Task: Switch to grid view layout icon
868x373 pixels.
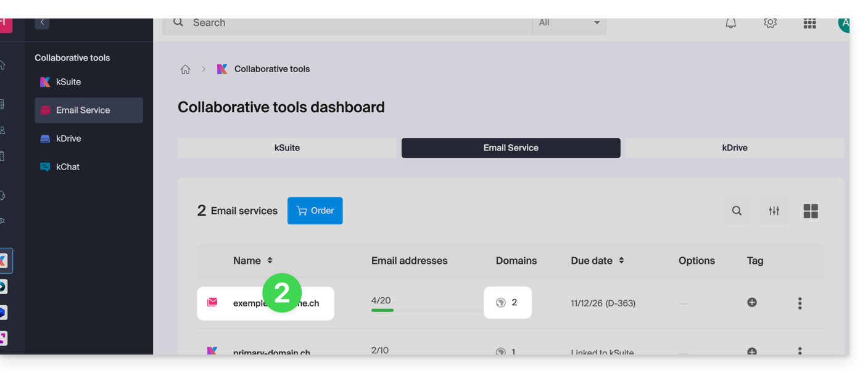Action: 811,211
